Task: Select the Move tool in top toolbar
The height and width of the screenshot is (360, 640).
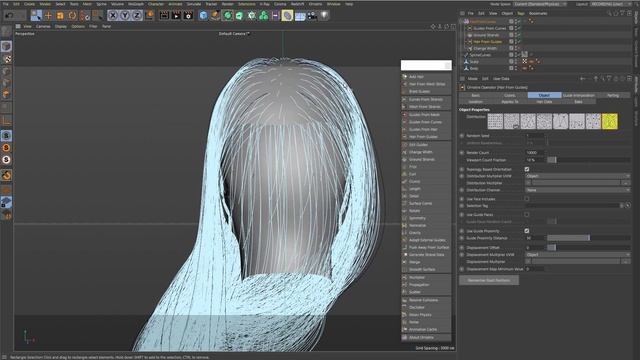Action: tap(48, 16)
